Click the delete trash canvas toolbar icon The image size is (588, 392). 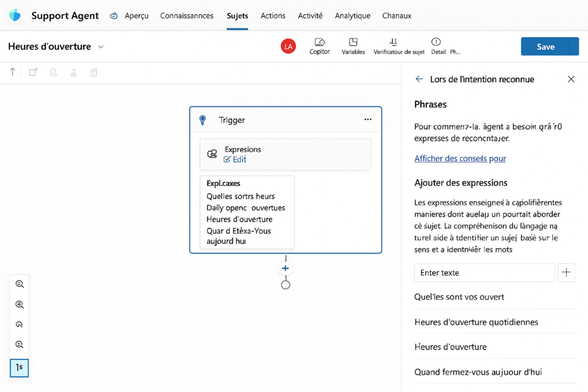click(x=94, y=73)
